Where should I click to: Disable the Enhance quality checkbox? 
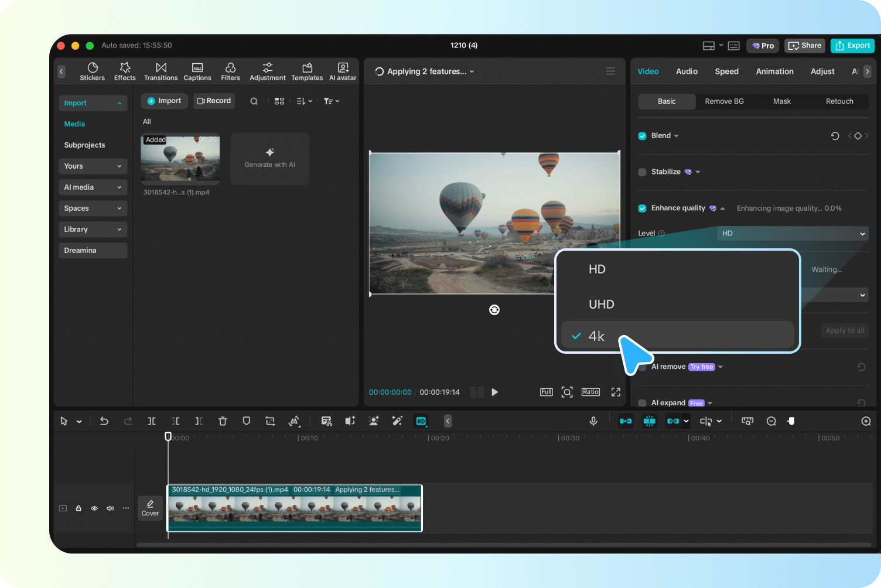(642, 208)
